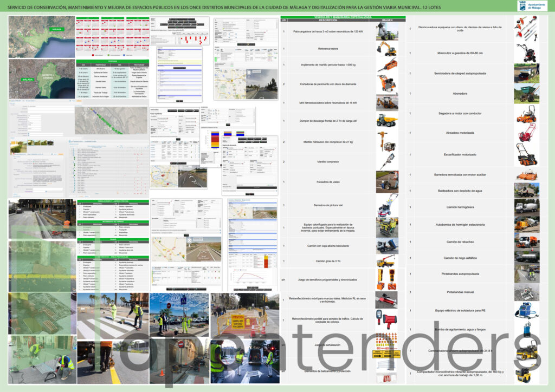Click the 'VEHÍCULOS Y MAQUINARIA ESPECIALIZADA' header
Screen dimensions: 555x392
point(343,17)
